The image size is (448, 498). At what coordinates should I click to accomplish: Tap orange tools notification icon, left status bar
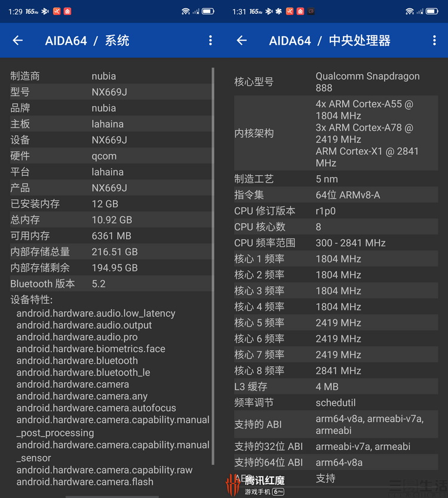click(57, 11)
